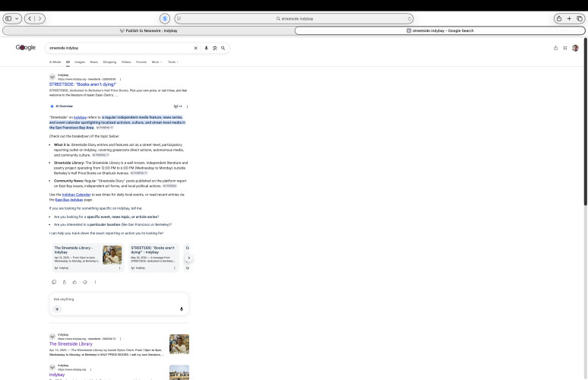Open the Tools dropdown

click(x=173, y=62)
